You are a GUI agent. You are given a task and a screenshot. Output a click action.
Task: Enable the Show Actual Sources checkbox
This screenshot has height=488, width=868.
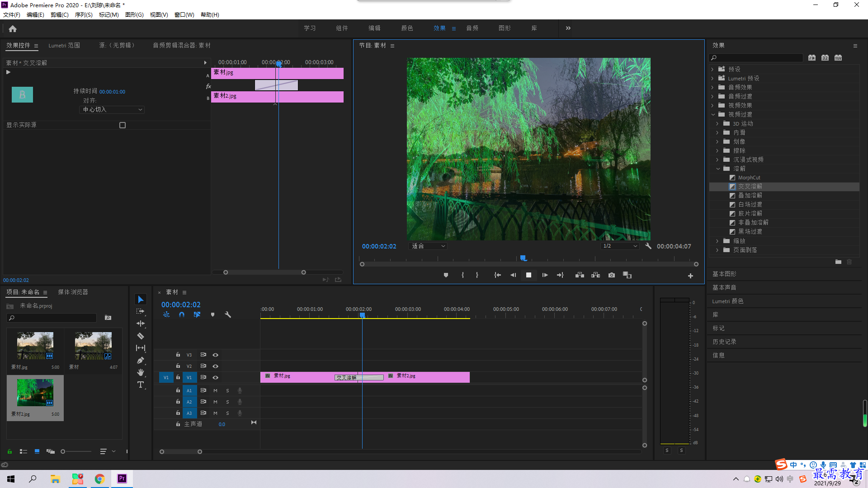pos(123,125)
